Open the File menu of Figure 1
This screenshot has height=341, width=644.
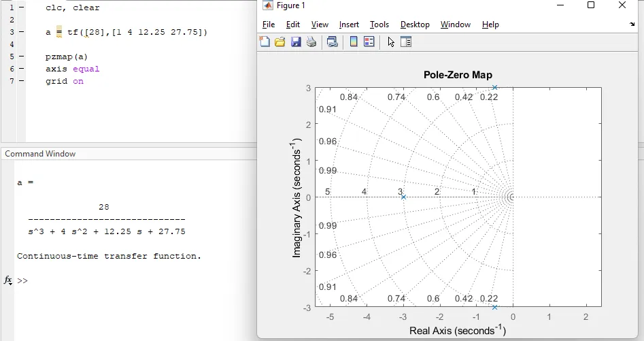coord(269,25)
